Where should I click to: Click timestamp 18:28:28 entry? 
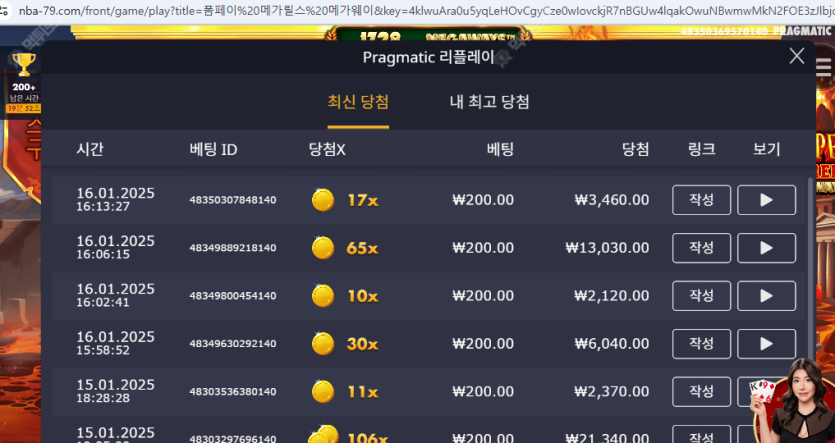point(103,398)
